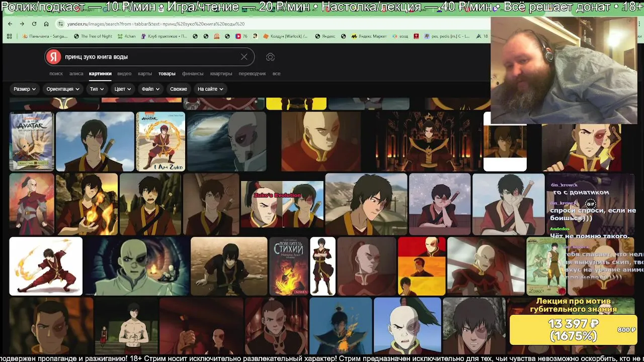Image resolution: width=644 pixels, height=362 pixels.
Task: Open full-body Zuko standing on white thumbnail
Action: click(x=323, y=266)
